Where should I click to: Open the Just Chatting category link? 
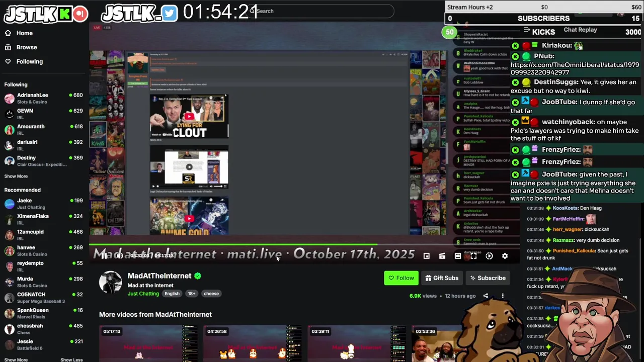click(143, 294)
